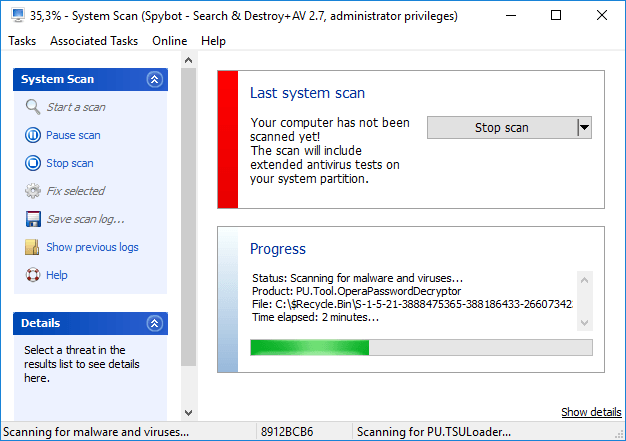
Task: Click the Last system scan heading
Action: tap(307, 93)
